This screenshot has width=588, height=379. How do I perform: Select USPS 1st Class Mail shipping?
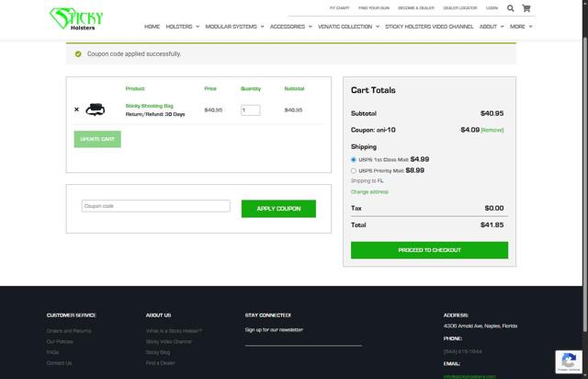point(353,160)
